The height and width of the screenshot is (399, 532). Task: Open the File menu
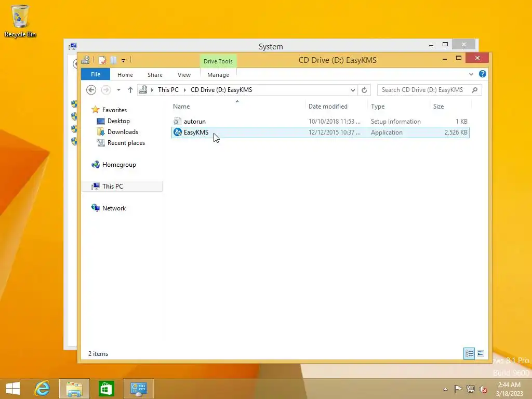click(x=96, y=74)
